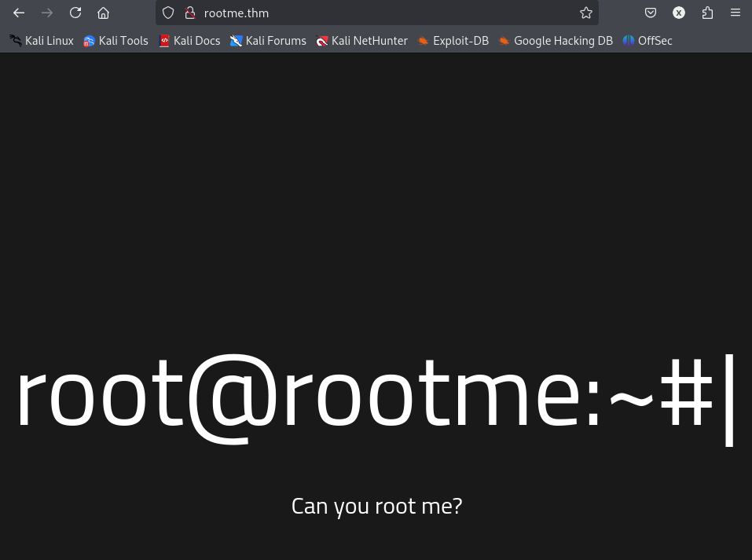
Task: Open the Firefox hamburger menu
Action: [735, 13]
